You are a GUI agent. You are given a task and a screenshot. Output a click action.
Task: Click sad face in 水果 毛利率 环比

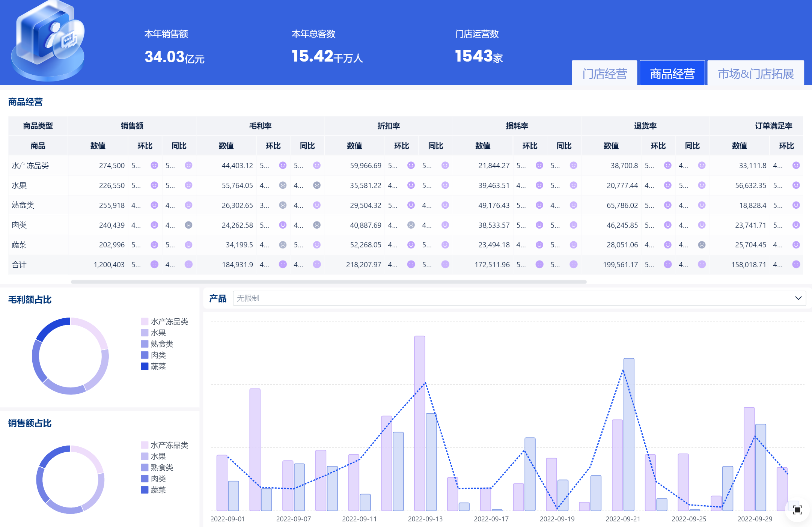pos(283,185)
